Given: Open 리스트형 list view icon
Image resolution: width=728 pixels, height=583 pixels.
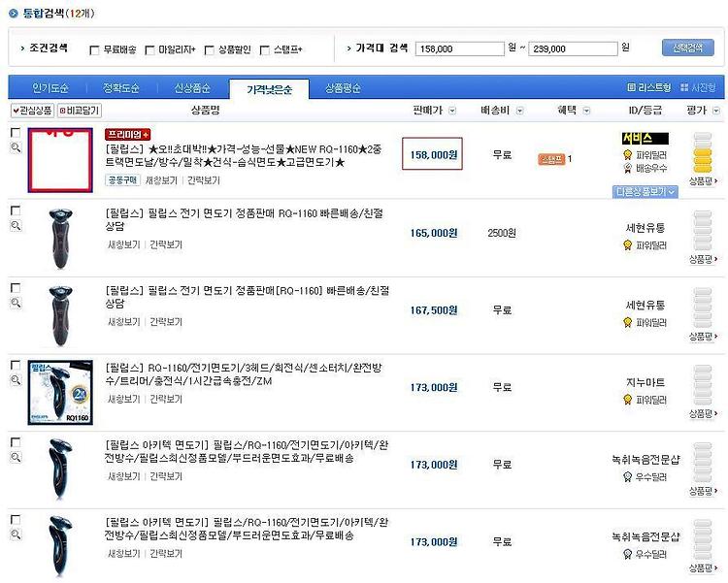Looking at the screenshot, I should [x=631, y=87].
